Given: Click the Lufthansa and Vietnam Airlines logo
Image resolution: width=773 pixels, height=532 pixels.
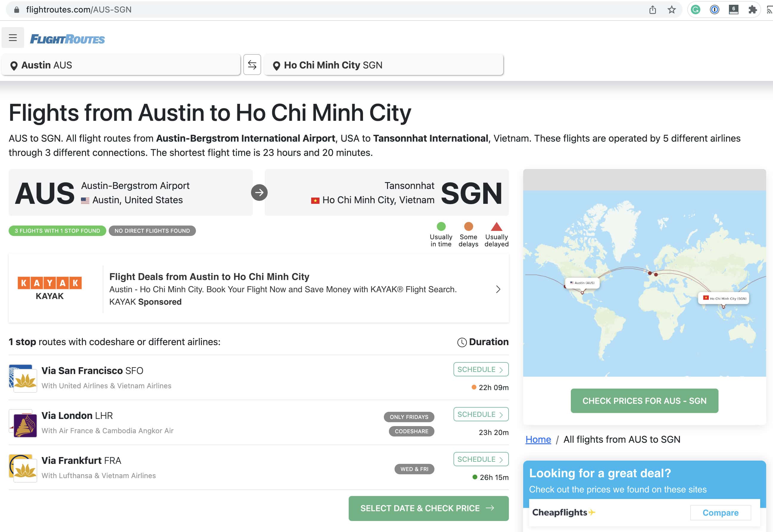Looking at the screenshot, I should point(23,468).
